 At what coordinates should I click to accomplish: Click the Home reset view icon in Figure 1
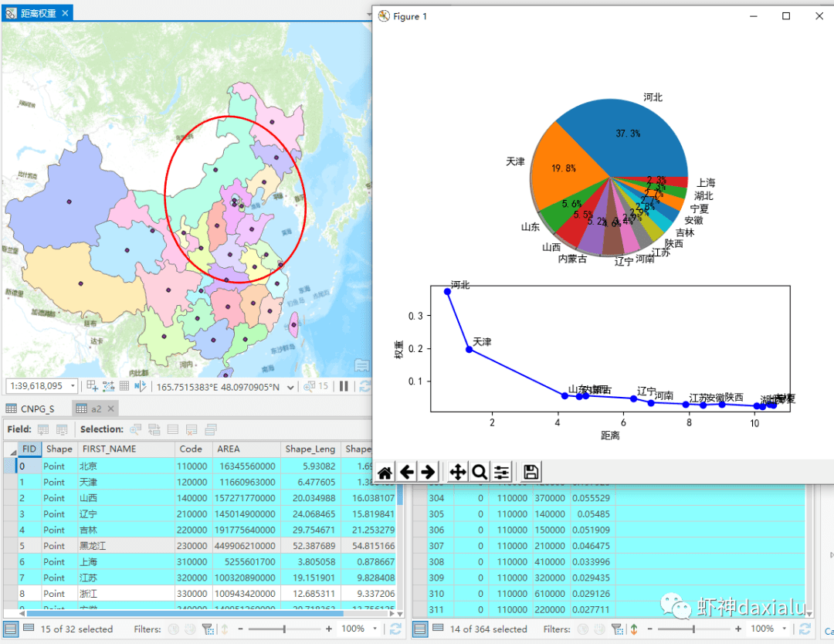[385, 472]
